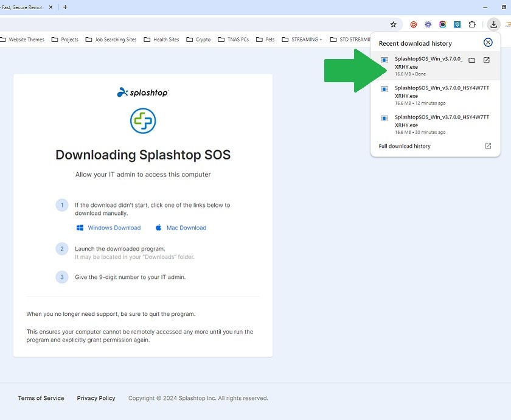Select the Fast, Secure Remote browser tab
The width and height of the screenshot is (511, 420).
[x=23, y=7]
